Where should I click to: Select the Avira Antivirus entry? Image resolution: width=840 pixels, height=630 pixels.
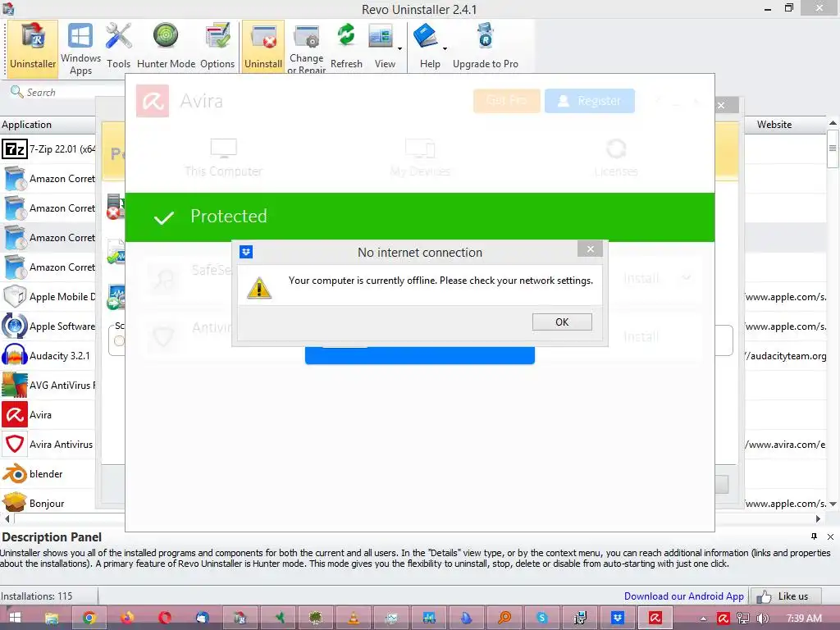(48, 444)
